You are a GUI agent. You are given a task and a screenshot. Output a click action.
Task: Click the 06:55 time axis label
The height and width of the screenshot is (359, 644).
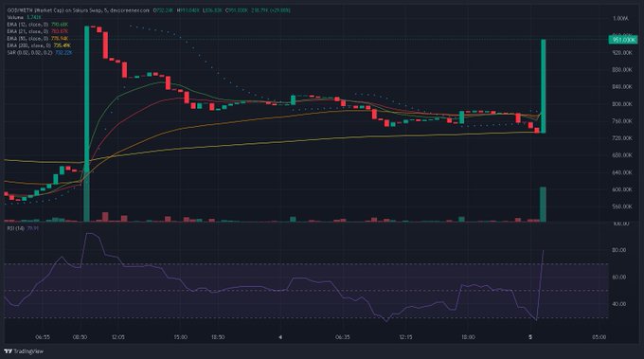coord(43,337)
